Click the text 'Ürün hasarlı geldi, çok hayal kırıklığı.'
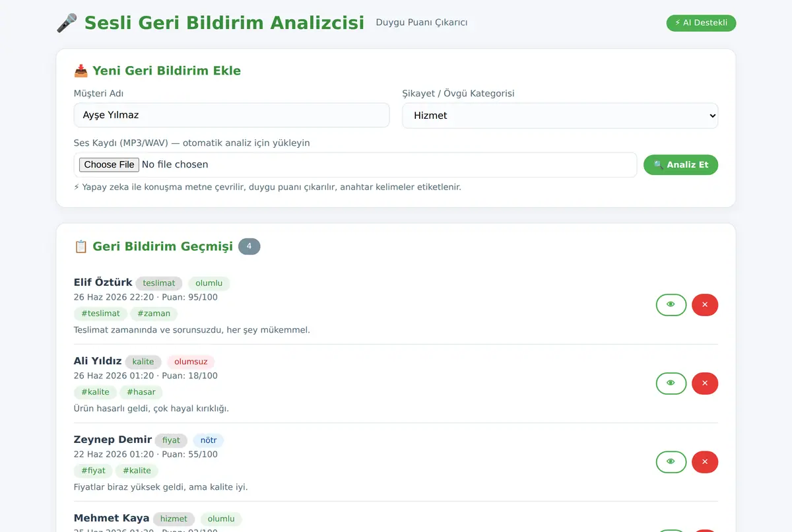792x532 pixels. [151, 409]
